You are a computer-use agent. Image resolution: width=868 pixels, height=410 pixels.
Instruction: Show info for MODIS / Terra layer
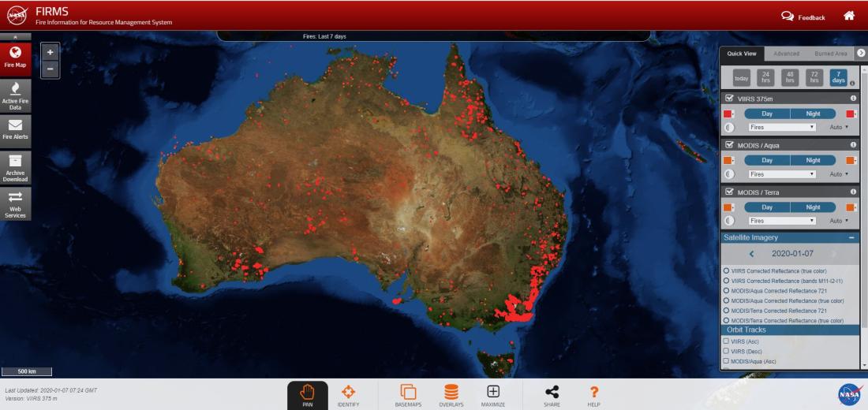(x=853, y=192)
